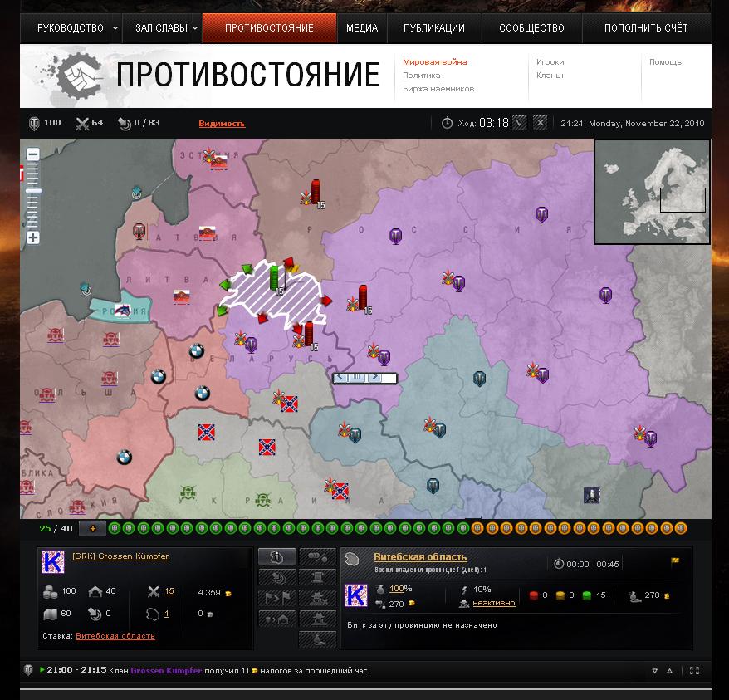Click the map zoom-in plus button
729x700 pixels.
[x=33, y=237]
